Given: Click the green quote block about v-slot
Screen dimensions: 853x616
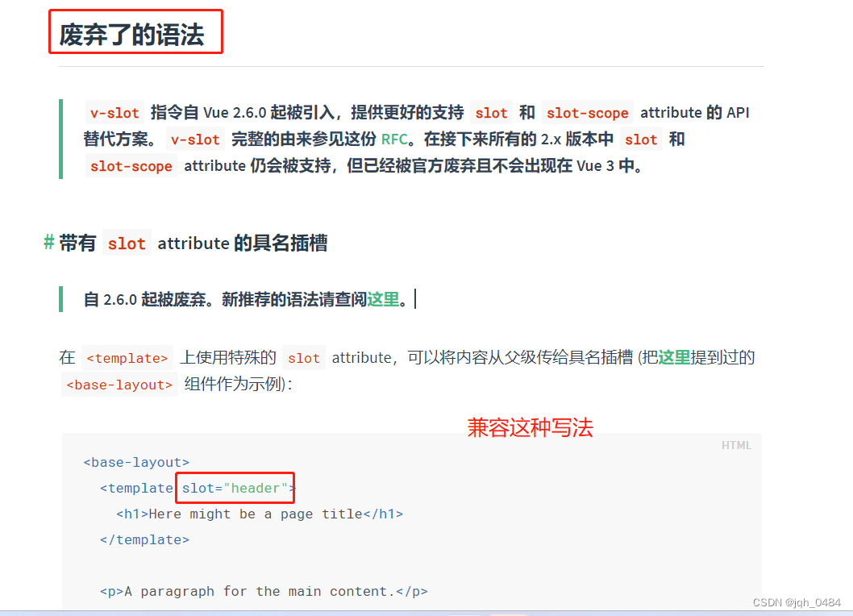Looking at the screenshot, I should pyautogui.click(x=403, y=139).
